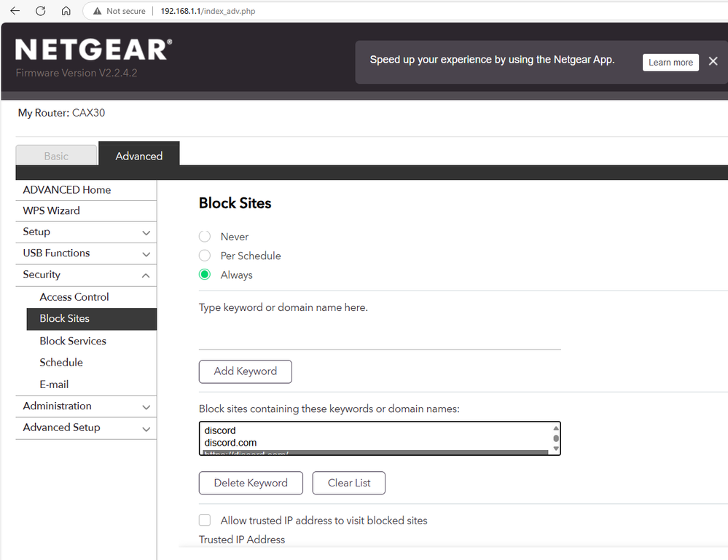The height and width of the screenshot is (560, 728).
Task: Click the NETGEAR logo
Action: pos(93,50)
